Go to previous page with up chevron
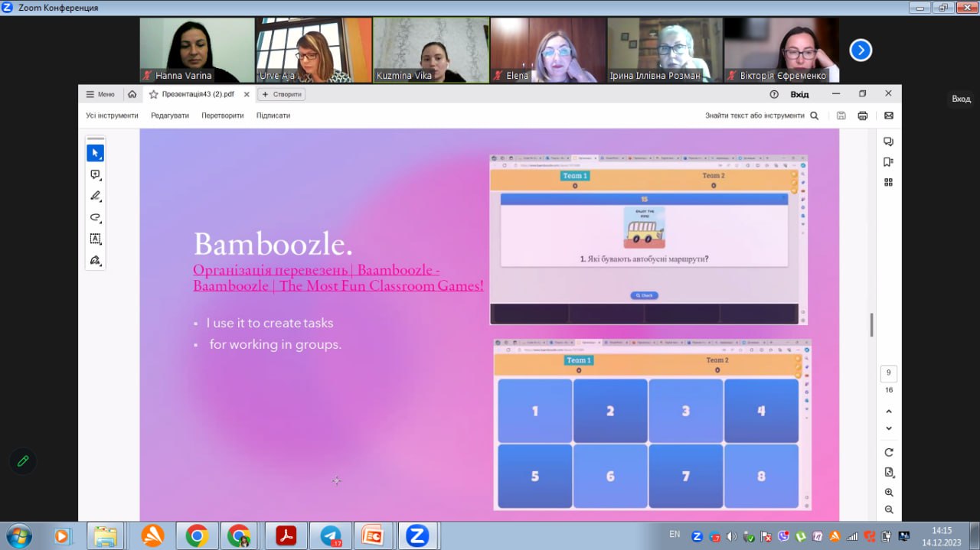Screen dimensions: 980x550 889,412
